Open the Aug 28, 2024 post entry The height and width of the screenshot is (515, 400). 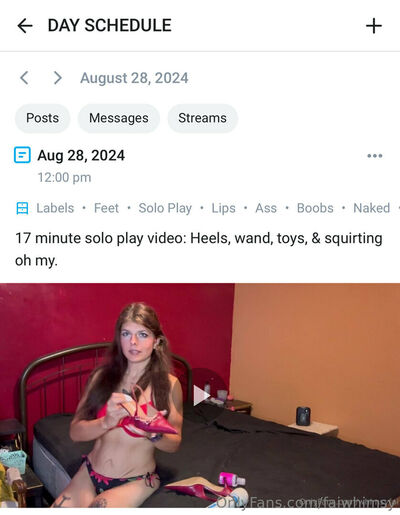pyautogui.click(x=81, y=155)
